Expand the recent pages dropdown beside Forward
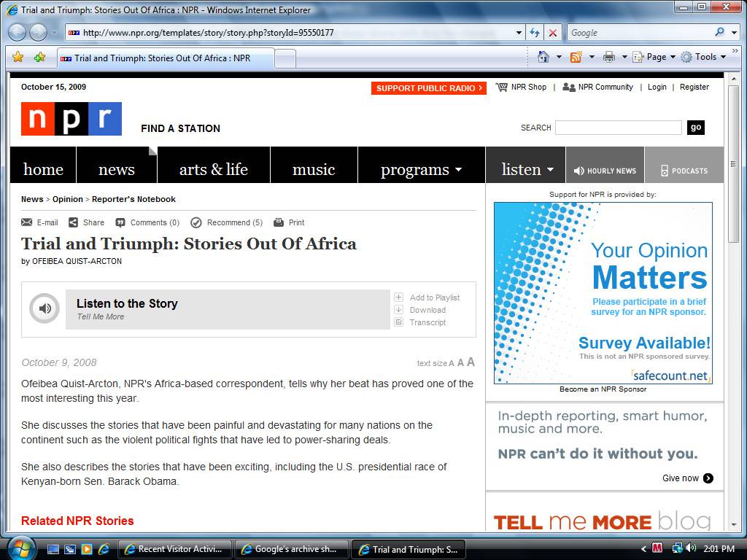Screen dimensions: 747x560 pyautogui.click(x=54, y=33)
